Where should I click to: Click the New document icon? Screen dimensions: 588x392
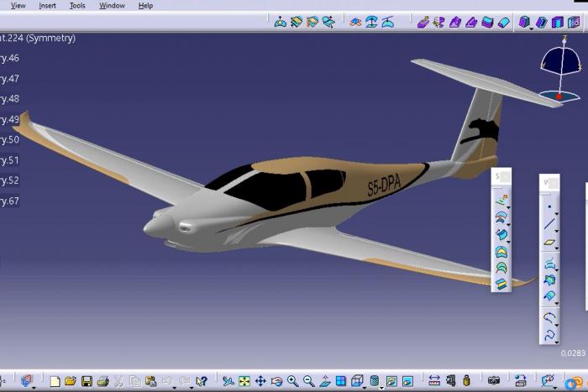pyautogui.click(x=55, y=381)
